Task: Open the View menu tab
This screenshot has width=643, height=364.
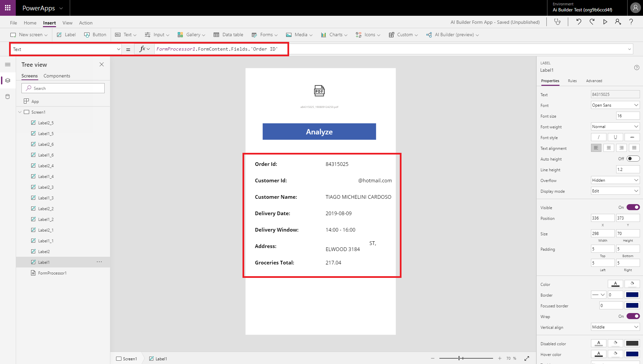Action: click(67, 23)
